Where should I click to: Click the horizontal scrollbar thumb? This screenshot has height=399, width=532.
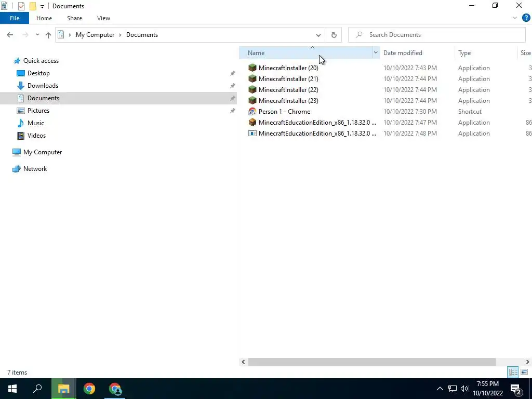click(371, 362)
